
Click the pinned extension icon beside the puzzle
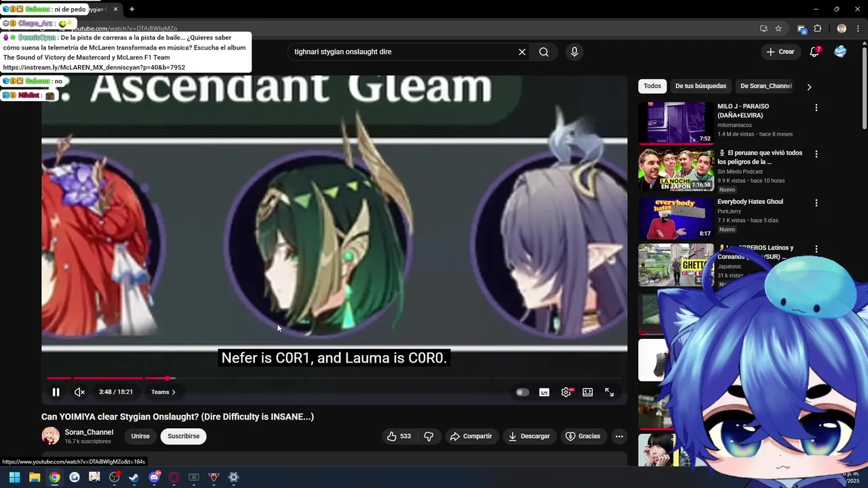802,28
